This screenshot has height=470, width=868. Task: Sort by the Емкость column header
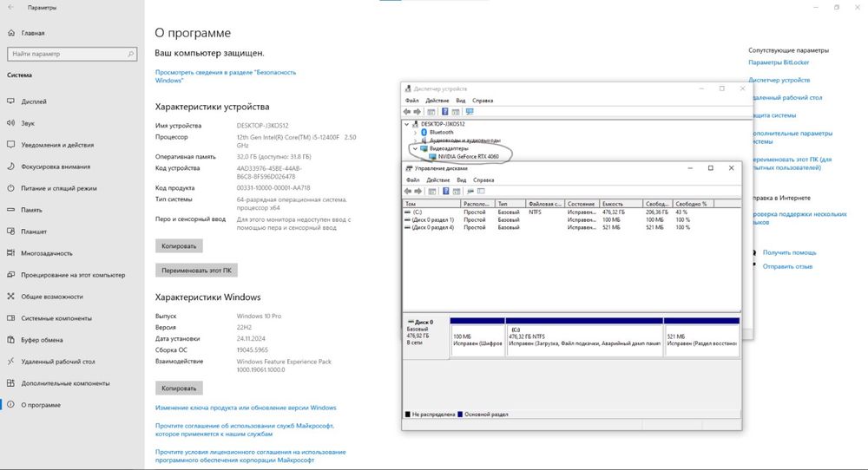(621, 204)
